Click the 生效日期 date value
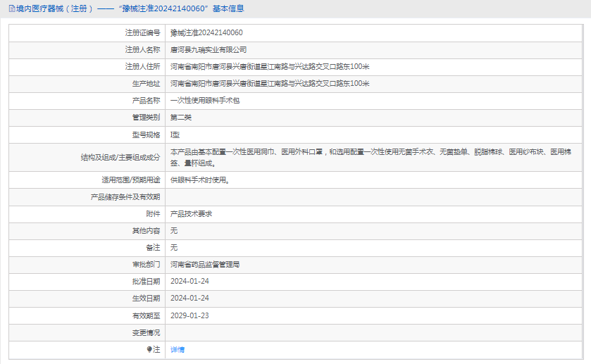 coord(189,299)
